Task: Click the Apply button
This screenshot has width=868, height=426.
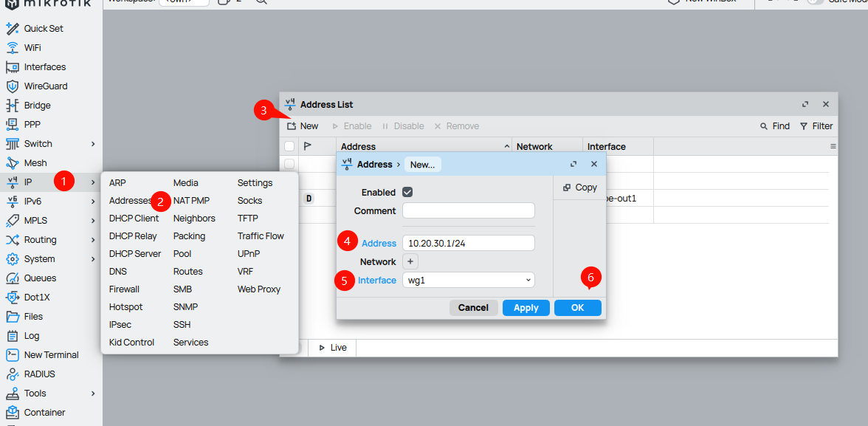Action: tap(526, 308)
